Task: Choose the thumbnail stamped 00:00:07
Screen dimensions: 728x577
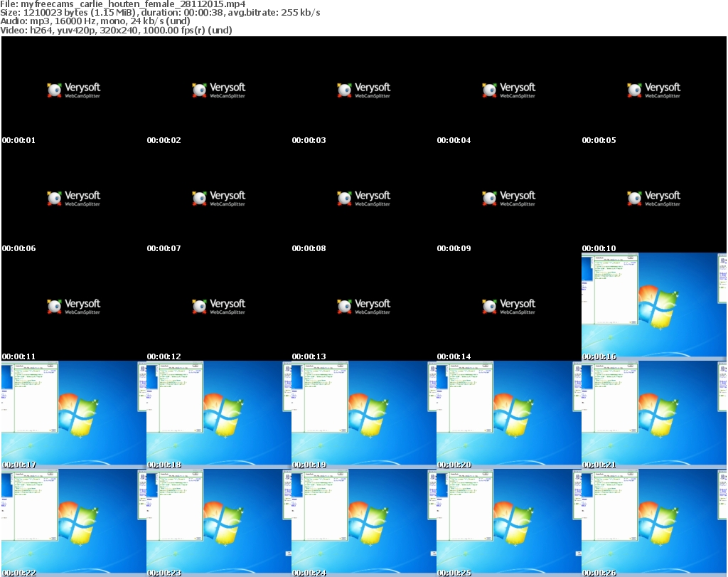Action: tap(219, 198)
